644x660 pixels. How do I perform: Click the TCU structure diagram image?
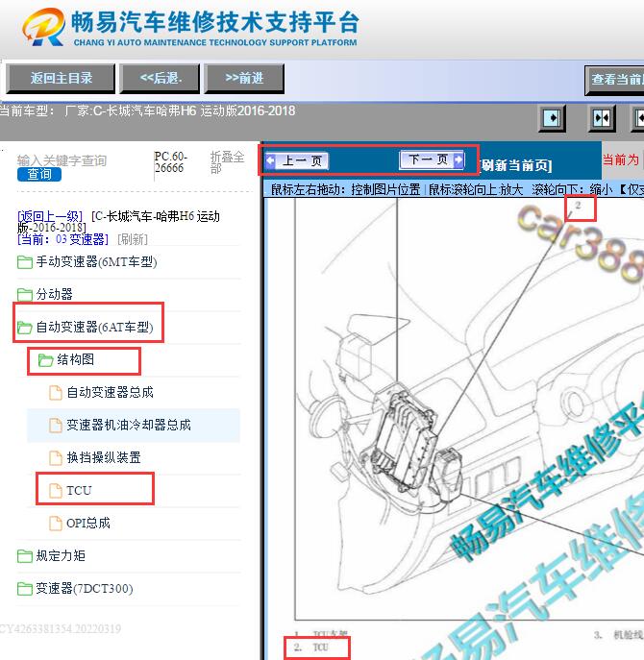[x=469, y=409]
